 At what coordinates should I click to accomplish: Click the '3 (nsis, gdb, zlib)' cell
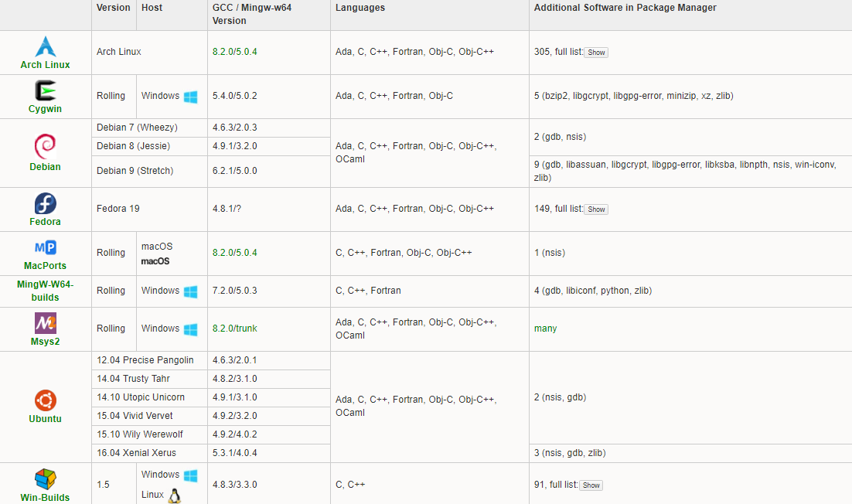point(690,453)
